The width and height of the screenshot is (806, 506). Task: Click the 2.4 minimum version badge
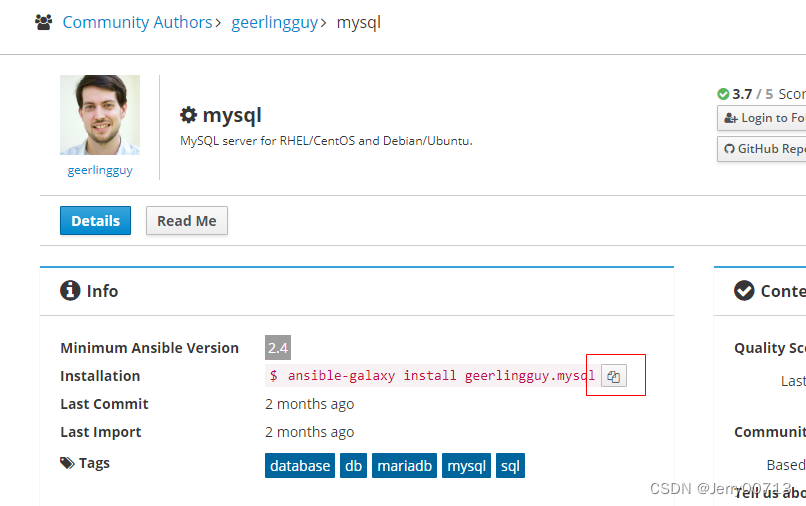278,348
